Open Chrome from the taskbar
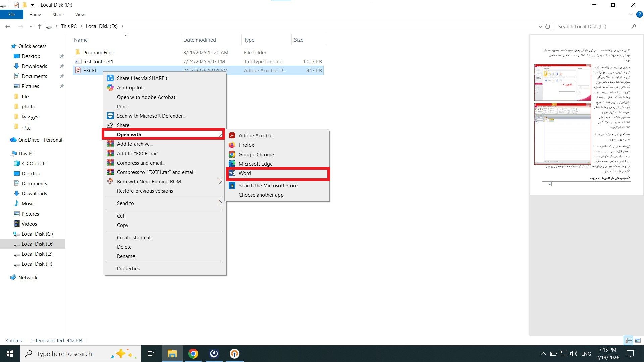644x362 pixels. click(193, 354)
